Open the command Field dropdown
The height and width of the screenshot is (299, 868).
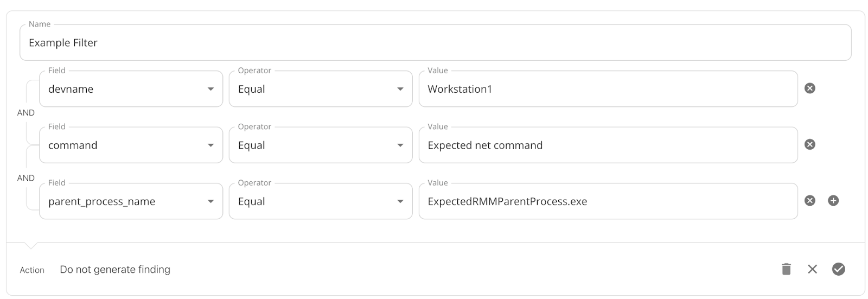tap(131, 145)
